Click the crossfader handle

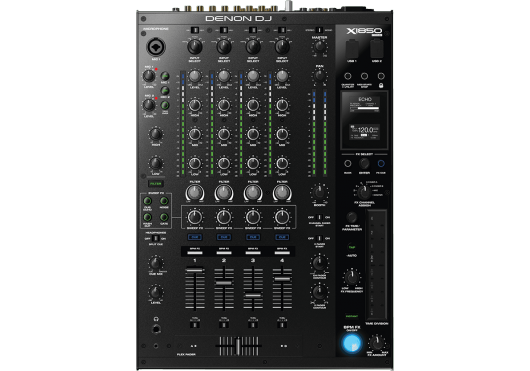click(238, 346)
